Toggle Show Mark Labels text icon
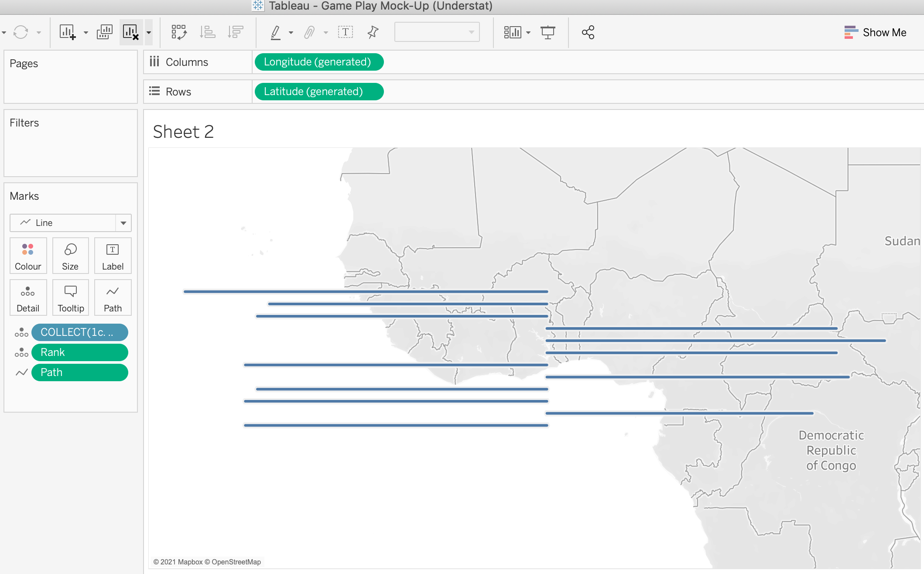 tap(345, 32)
